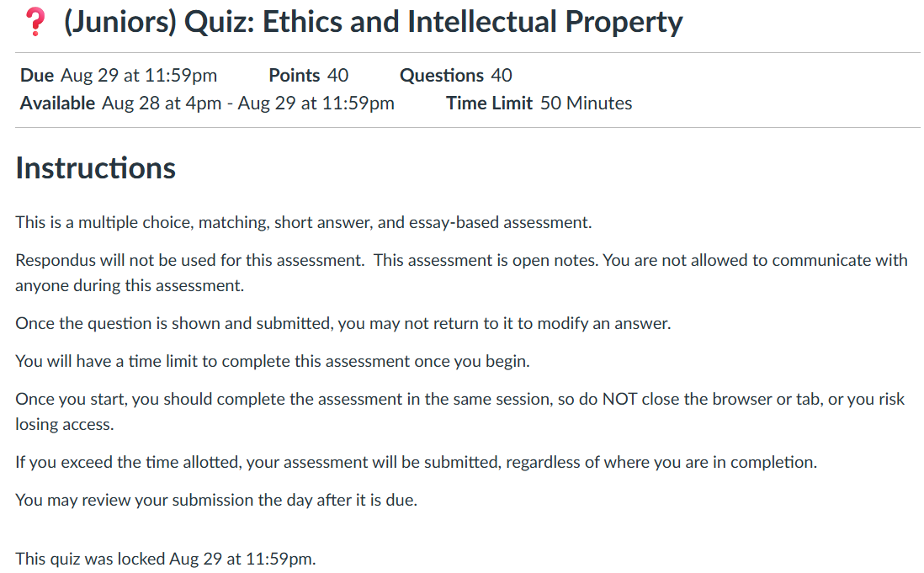This screenshot has height=573, width=924.
Task: Click the Respondus open notes paragraph
Action: pyautogui.click(x=461, y=273)
